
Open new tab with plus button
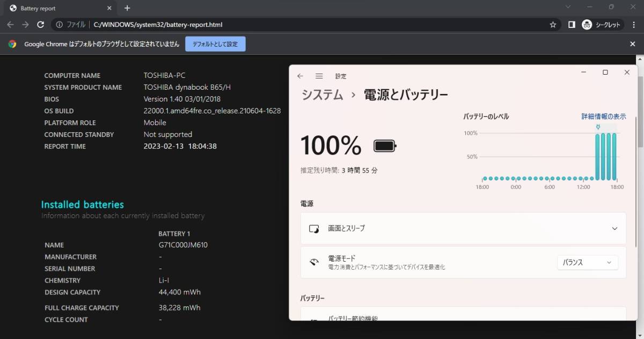(x=127, y=8)
